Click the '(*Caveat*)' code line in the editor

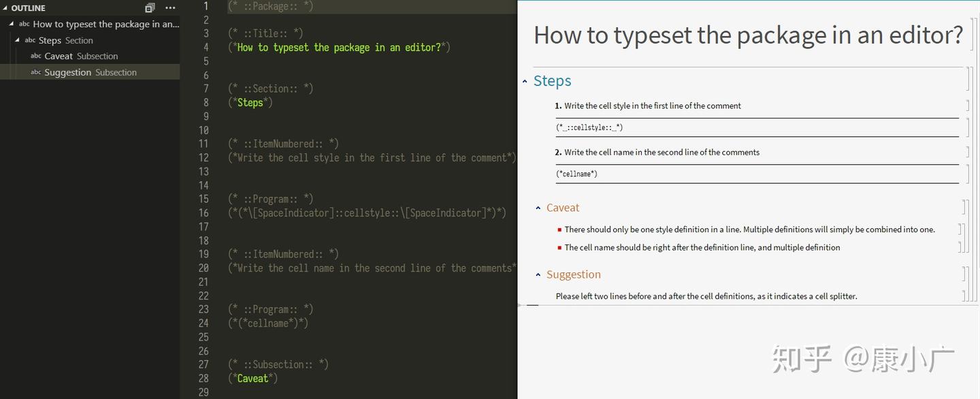[x=252, y=379]
